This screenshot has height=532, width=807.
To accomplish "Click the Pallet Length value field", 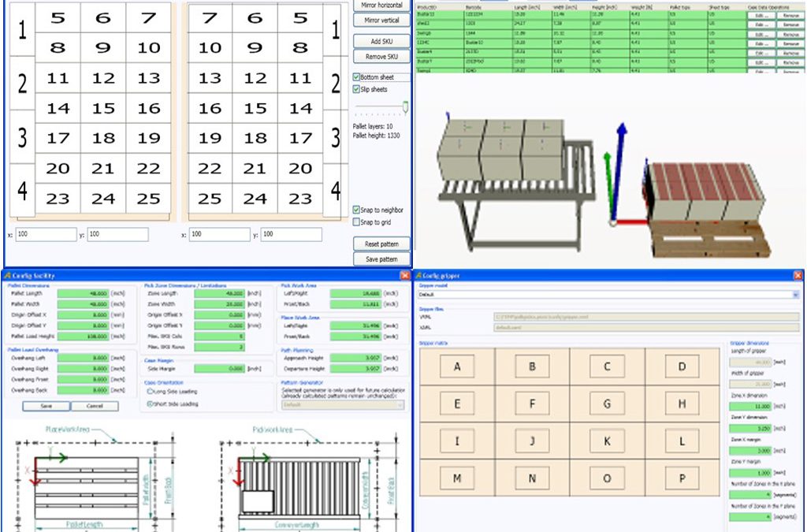I will click(83, 293).
